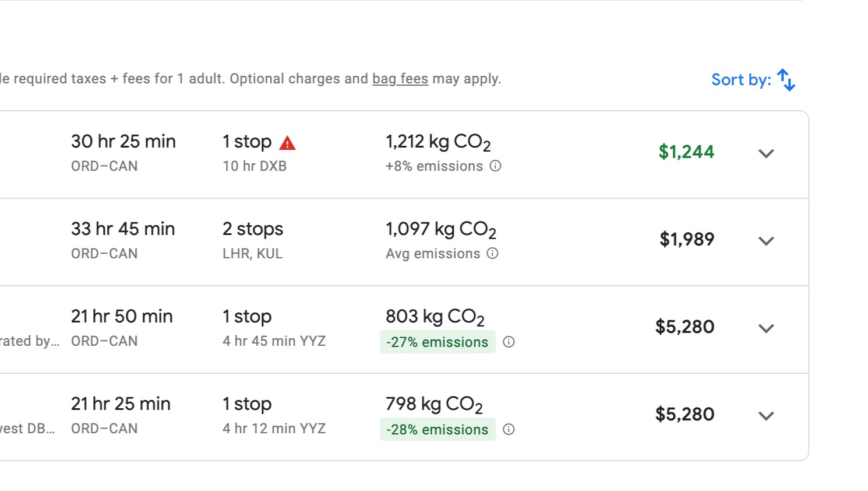Expand the $1,989 flight details

tap(766, 241)
